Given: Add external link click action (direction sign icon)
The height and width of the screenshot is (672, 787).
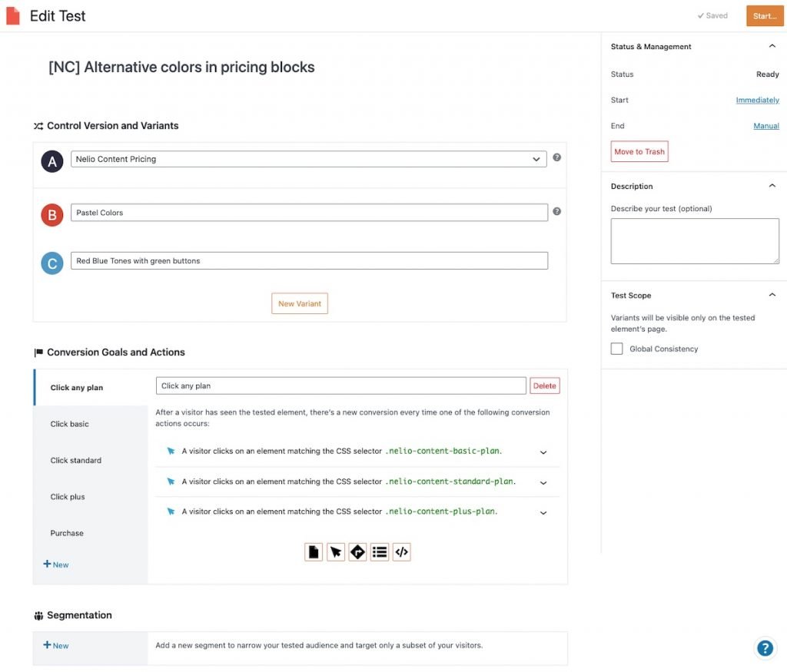Looking at the screenshot, I should [x=357, y=551].
